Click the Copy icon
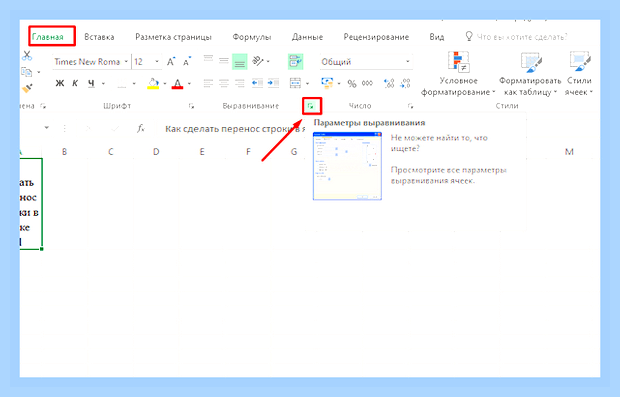Screen dimensions: 620x397 click(x=26, y=72)
